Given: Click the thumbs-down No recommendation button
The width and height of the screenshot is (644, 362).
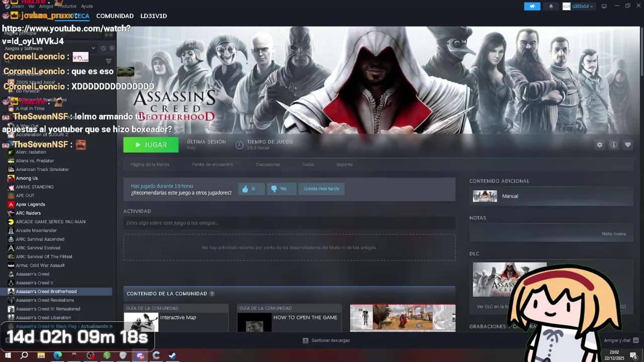Looking at the screenshot, I should click(x=281, y=189).
